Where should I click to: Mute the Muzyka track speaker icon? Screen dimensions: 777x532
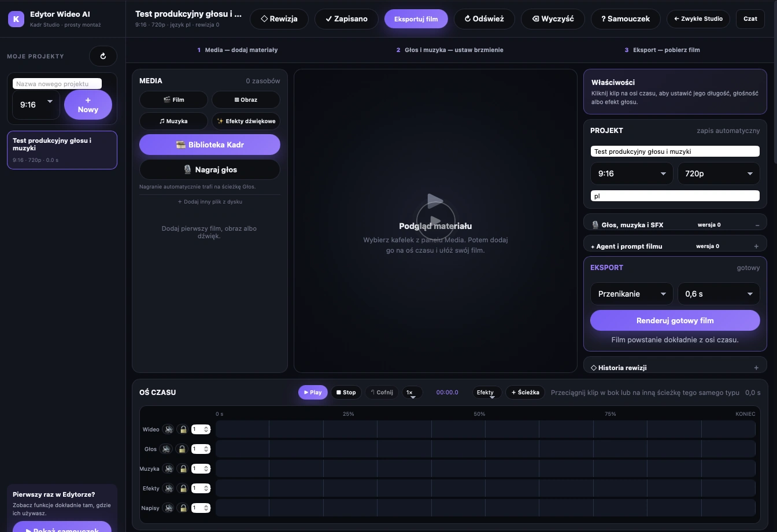[168, 469]
